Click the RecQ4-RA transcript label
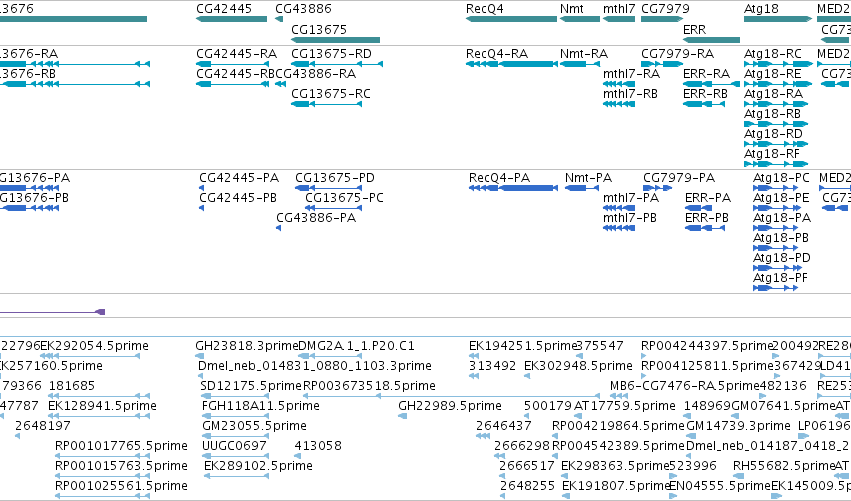 (x=497, y=54)
